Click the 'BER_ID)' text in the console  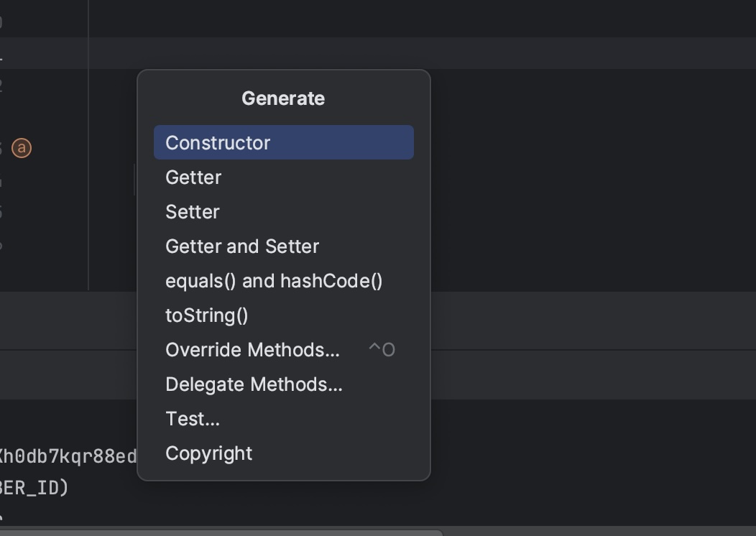tap(34, 488)
